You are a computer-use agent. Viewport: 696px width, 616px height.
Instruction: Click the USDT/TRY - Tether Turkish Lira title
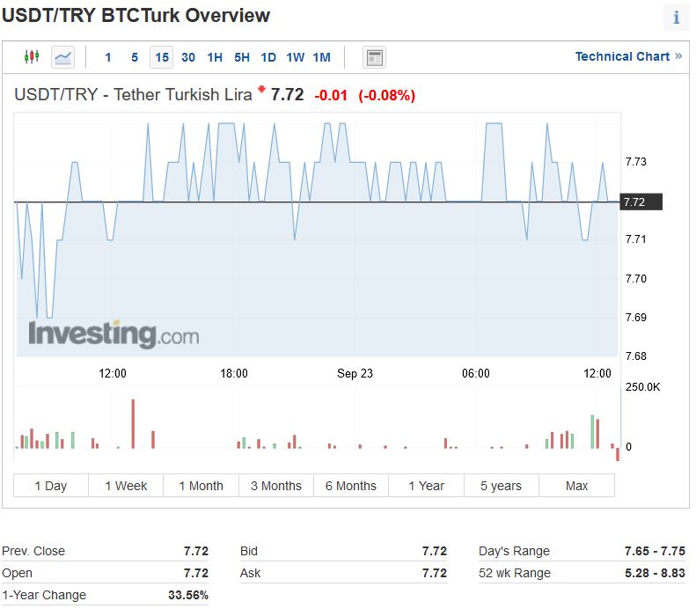coord(133,94)
